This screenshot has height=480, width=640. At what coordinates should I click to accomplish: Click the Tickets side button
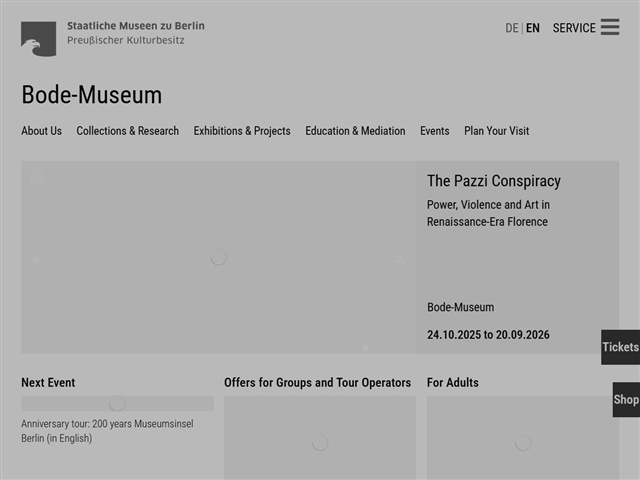coord(620,347)
